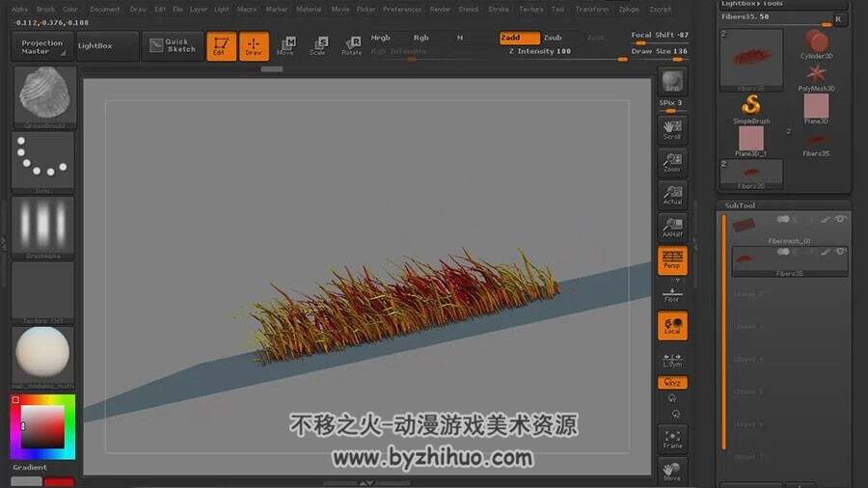Toggle Local transformations button
The width and height of the screenshot is (868, 488).
point(672,325)
